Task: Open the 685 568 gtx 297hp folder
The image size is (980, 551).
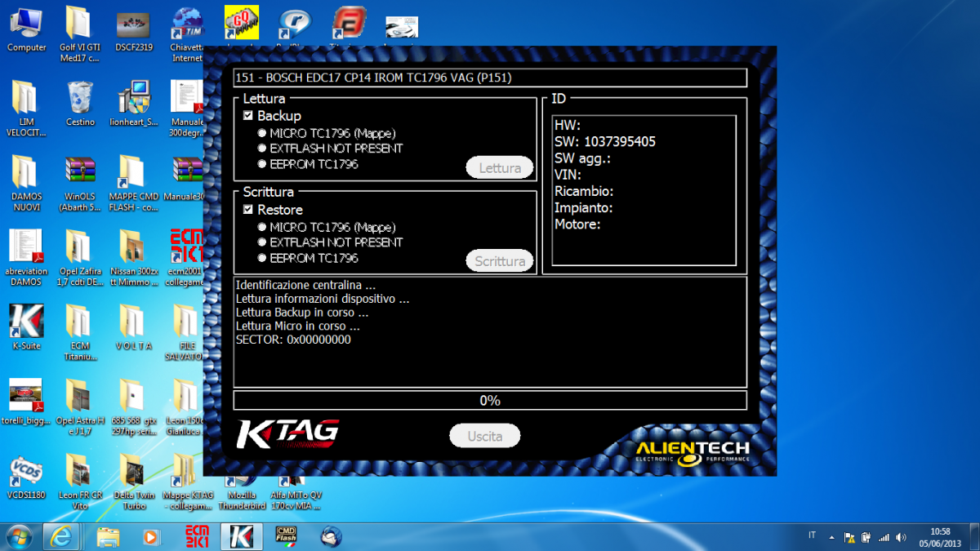Action: click(133, 407)
